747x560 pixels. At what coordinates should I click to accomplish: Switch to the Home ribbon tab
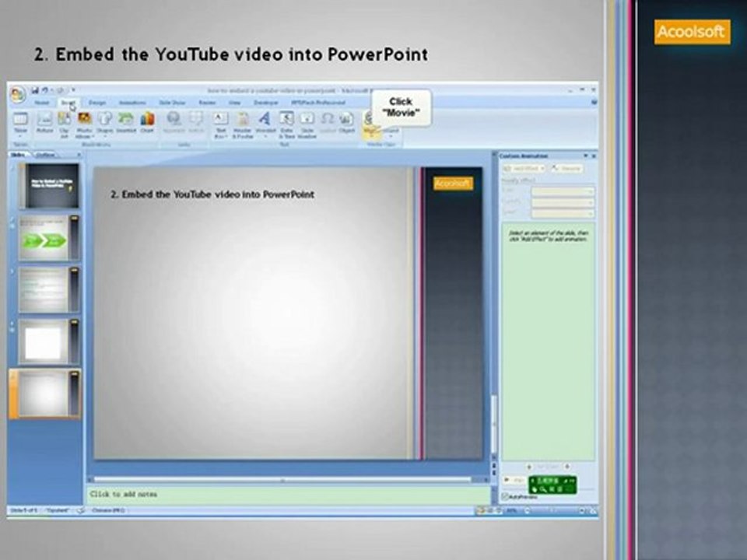point(42,103)
